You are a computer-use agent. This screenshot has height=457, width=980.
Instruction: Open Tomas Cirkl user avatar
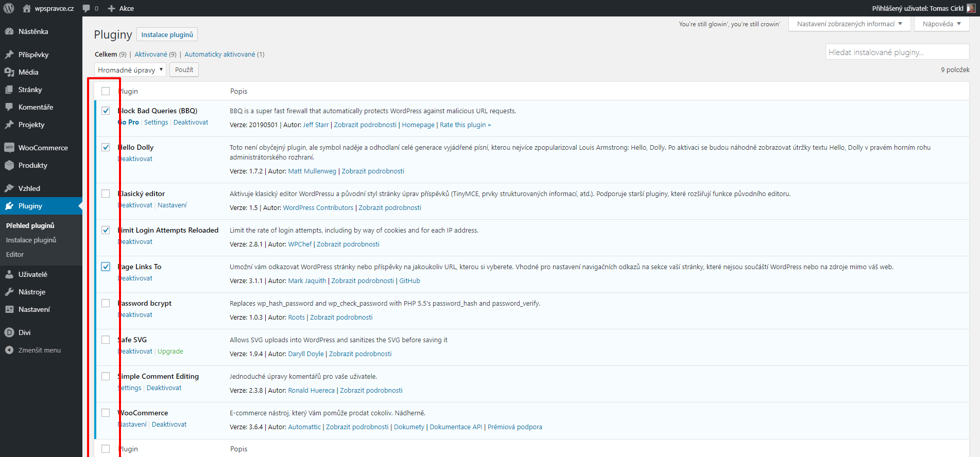971,8
